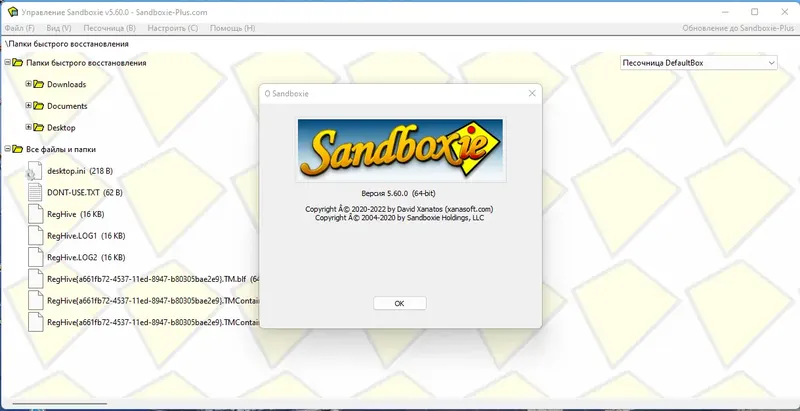
Task: Open the 'Песочница (B)' menu
Action: (110, 29)
